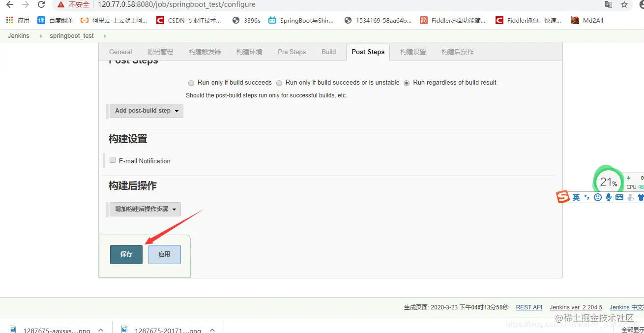The width and height of the screenshot is (644, 333).
Task: Click the browser back arrow
Action: pyautogui.click(x=10, y=4)
